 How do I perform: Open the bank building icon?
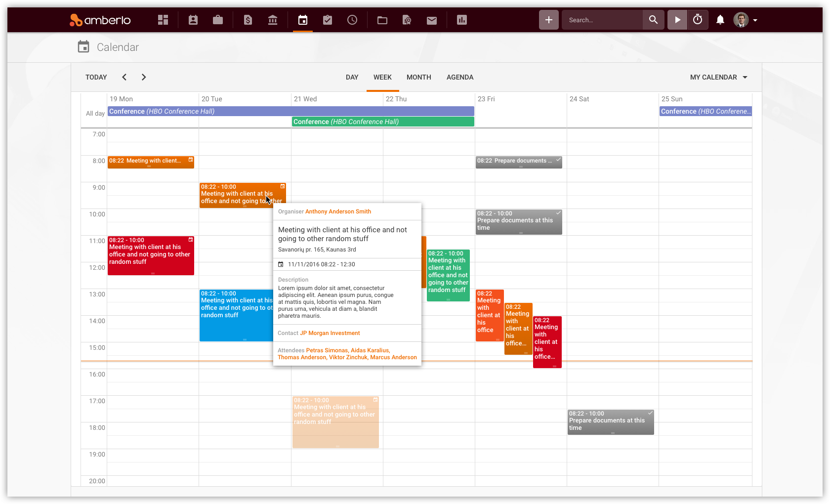[273, 20]
